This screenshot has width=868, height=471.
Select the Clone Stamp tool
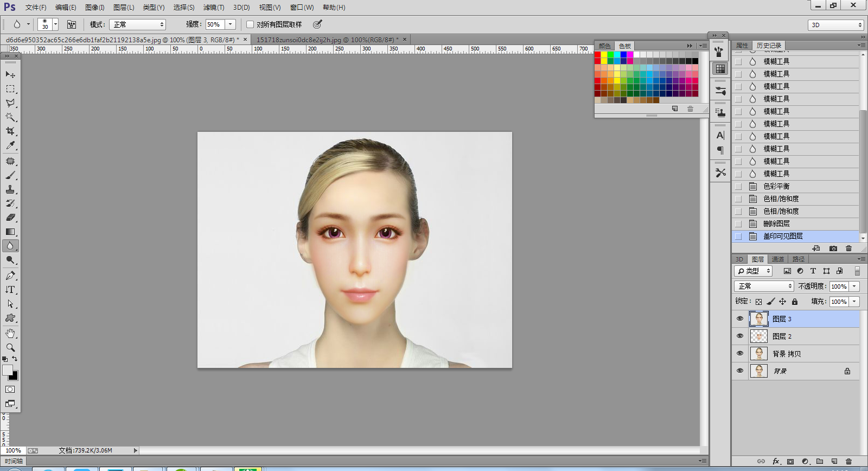click(10, 189)
